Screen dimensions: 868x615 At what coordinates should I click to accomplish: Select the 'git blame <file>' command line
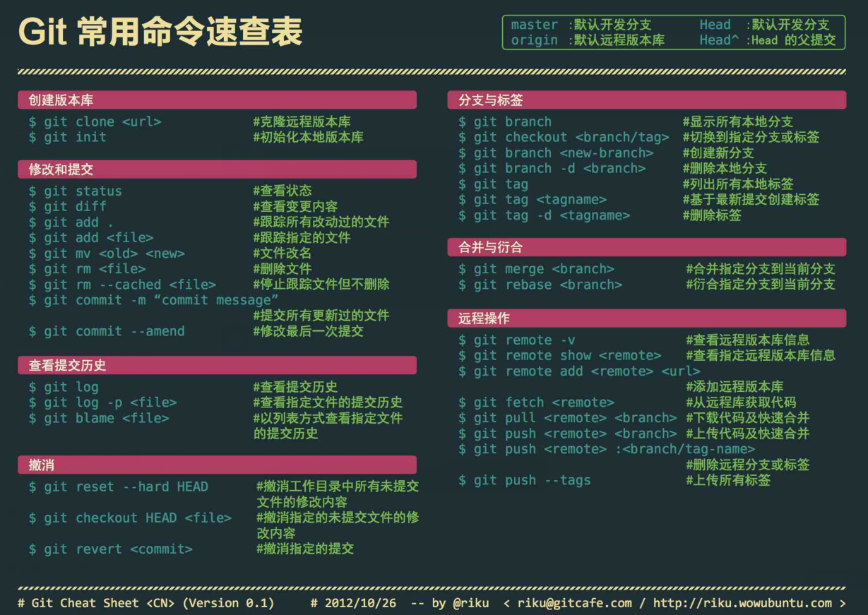tap(99, 419)
